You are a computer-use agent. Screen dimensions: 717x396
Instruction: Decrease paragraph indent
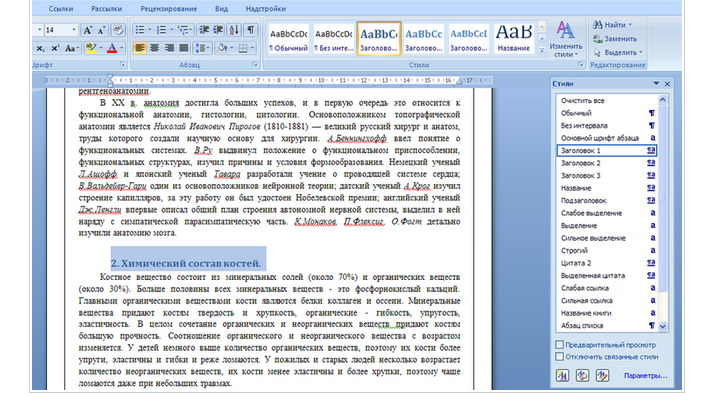(204, 30)
